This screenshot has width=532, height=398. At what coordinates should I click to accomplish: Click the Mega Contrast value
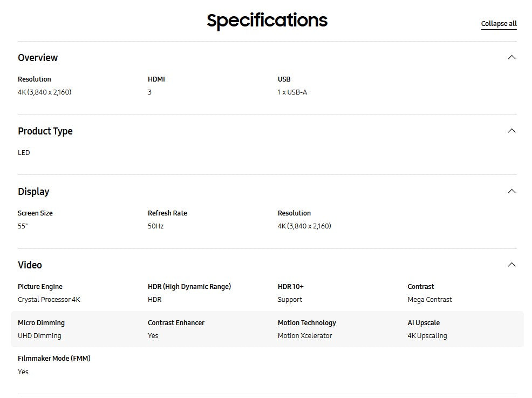(430, 300)
